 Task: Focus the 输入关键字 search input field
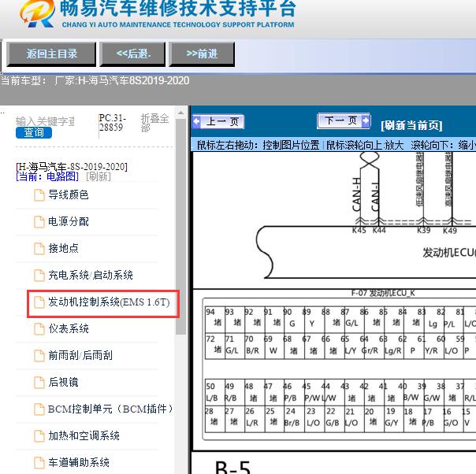46,121
